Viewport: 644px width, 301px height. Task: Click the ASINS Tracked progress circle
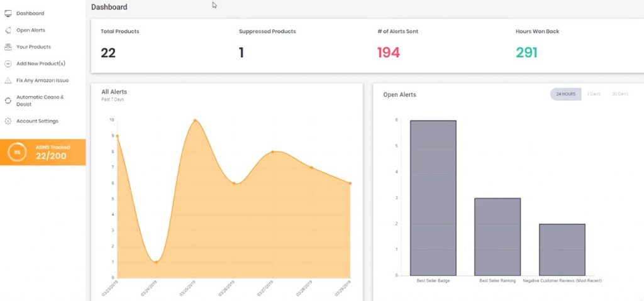17,152
